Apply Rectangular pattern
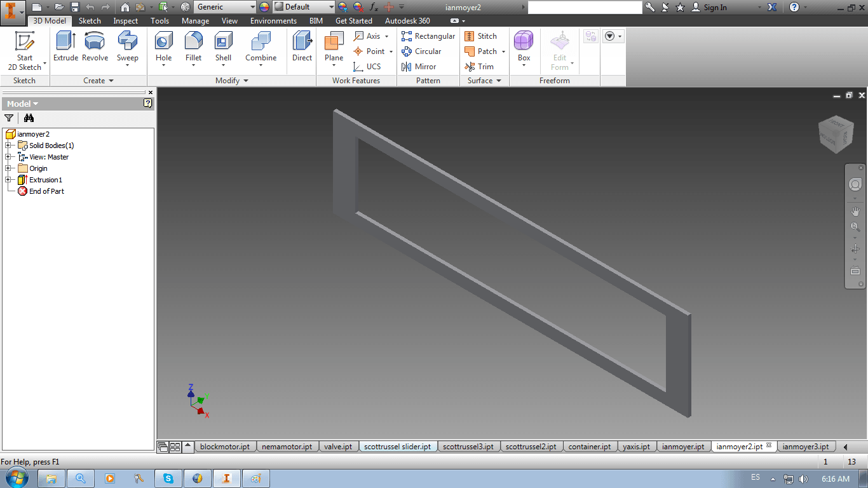 click(428, 36)
